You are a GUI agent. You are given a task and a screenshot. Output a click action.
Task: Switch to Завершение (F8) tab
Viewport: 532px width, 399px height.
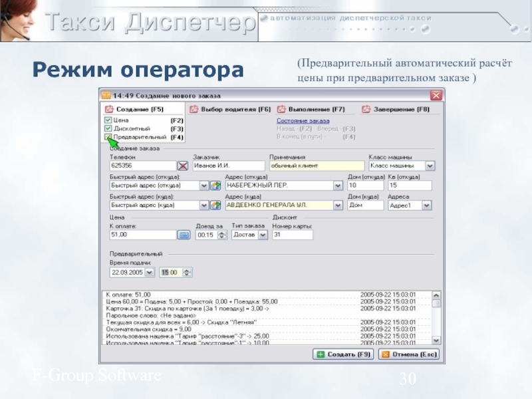click(396, 109)
